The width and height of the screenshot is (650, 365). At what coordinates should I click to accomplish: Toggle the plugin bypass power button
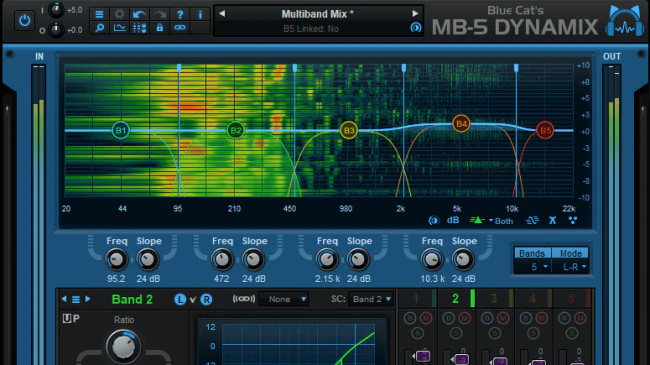tap(24, 20)
